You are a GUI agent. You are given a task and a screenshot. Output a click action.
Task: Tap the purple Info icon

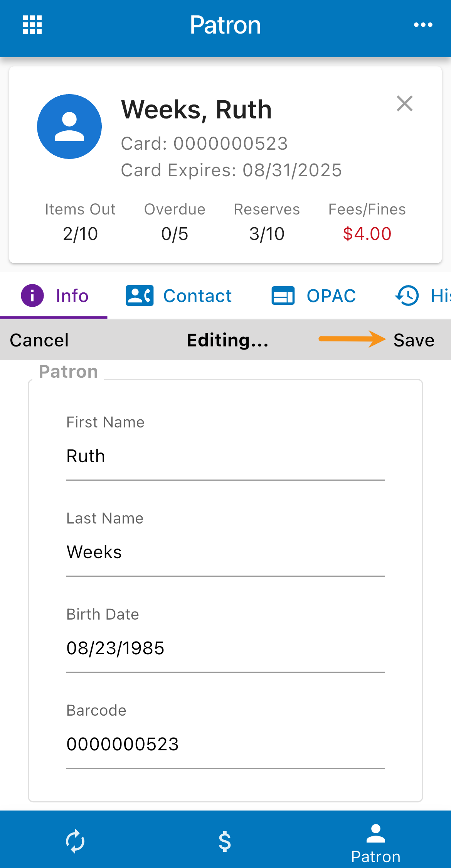pyautogui.click(x=32, y=296)
